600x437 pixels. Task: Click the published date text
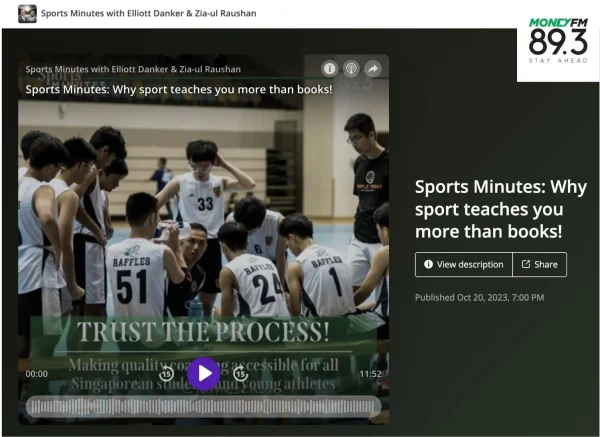(479, 297)
